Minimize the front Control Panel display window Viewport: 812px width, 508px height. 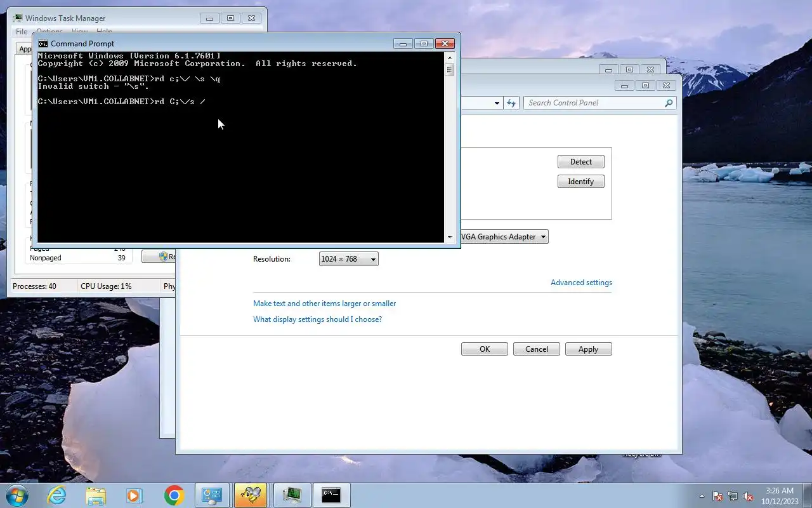click(625, 86)
